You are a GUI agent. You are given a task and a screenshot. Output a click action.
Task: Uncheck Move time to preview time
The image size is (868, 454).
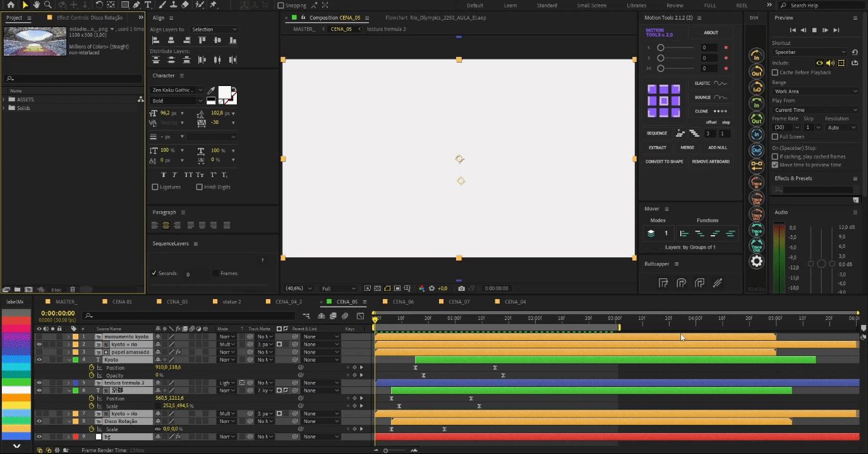coord(775,165)
